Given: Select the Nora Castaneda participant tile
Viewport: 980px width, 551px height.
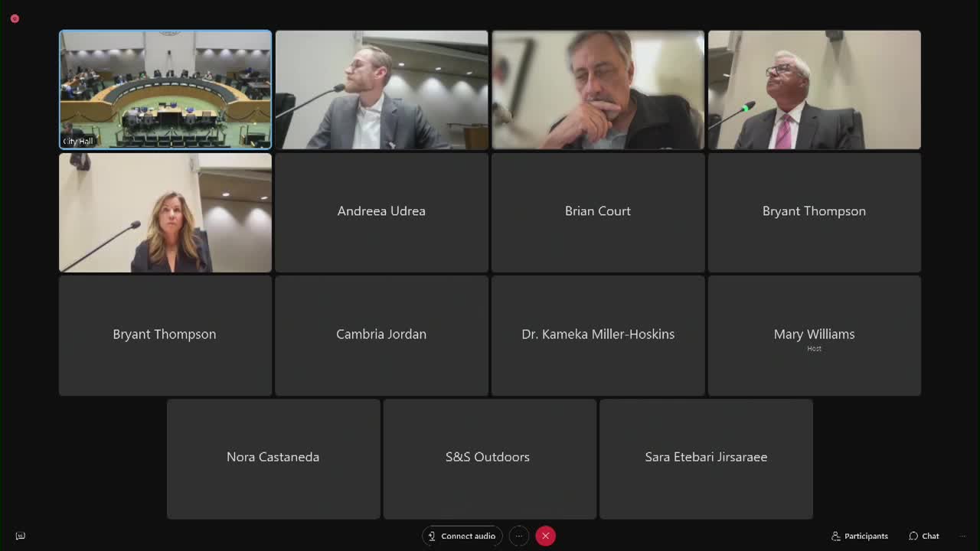Looking at the screenshot, I should click(x=273, y=458).
